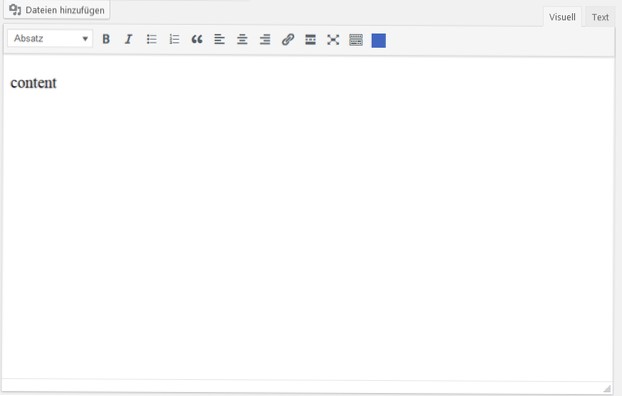
Task: Switch to the Text editor tab
Action: tap(600, 17)
